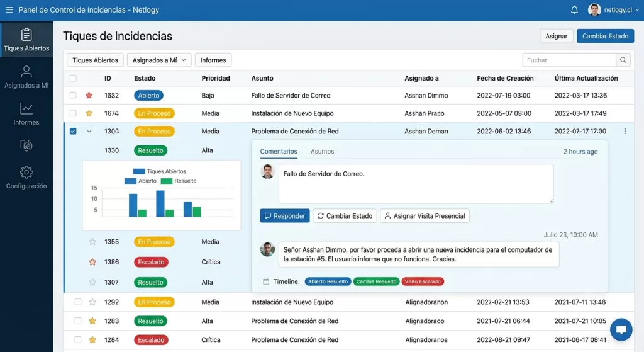Image resolution: width=644 pixels, height=352 pixels.
Task: Check the box for ticket 1332
Action: click(x=73, y=96)
